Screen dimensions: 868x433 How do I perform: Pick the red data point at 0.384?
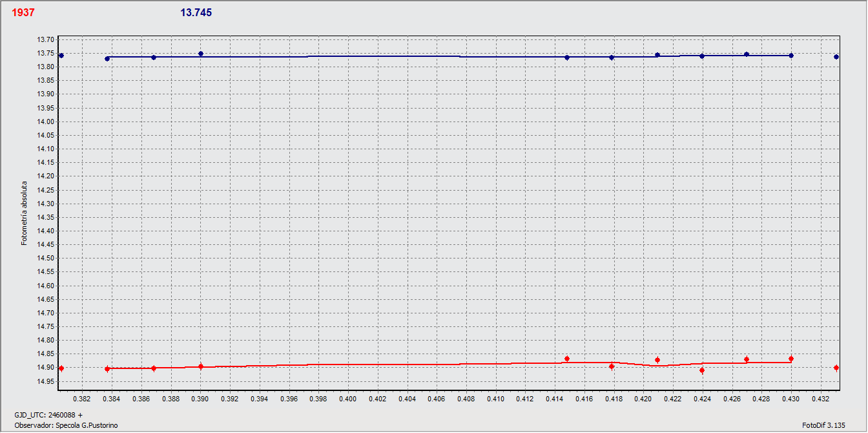tap(107, 369)
